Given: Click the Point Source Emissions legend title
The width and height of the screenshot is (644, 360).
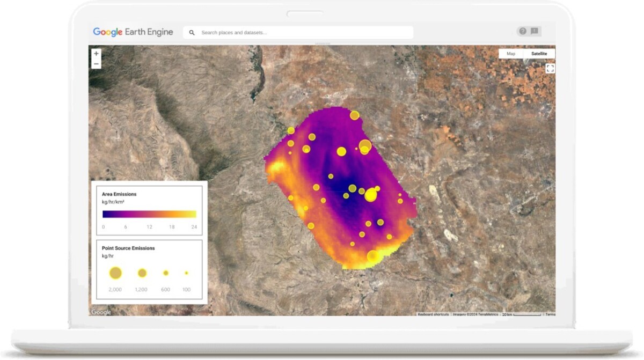Looking at the screenshot, I should point(128,248).
